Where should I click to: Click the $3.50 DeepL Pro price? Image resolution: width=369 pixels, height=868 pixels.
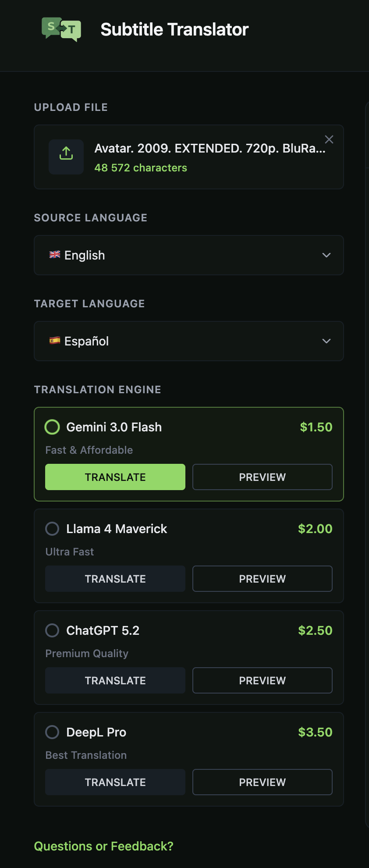tap(315, 732)
